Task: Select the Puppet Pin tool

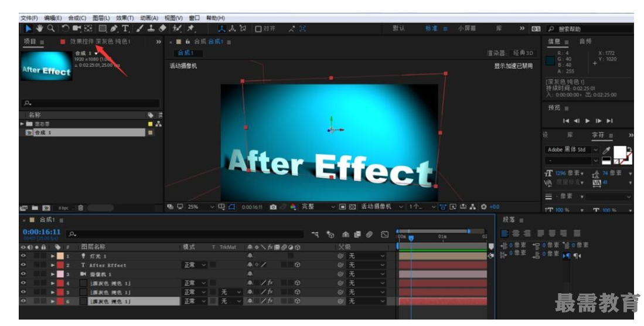Action: point(190,28)
